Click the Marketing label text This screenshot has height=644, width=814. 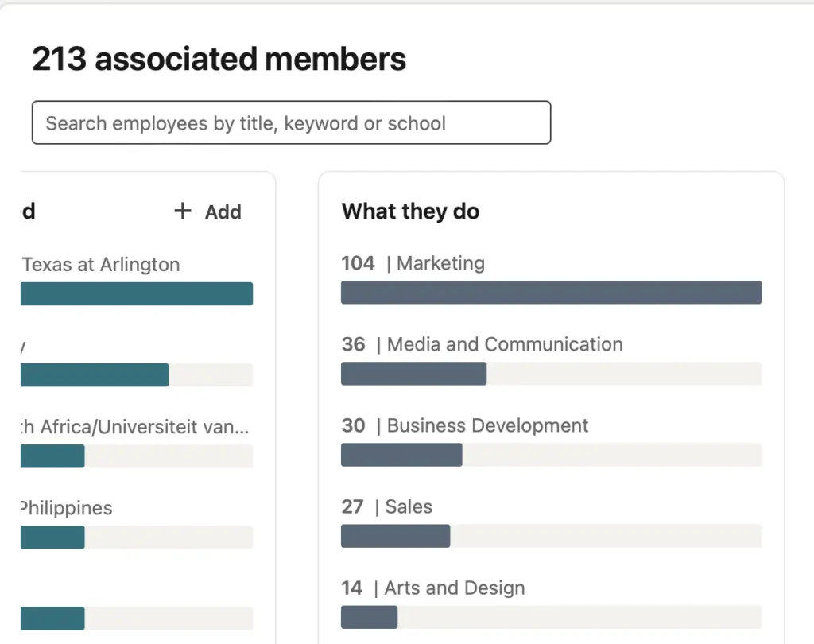440,263
